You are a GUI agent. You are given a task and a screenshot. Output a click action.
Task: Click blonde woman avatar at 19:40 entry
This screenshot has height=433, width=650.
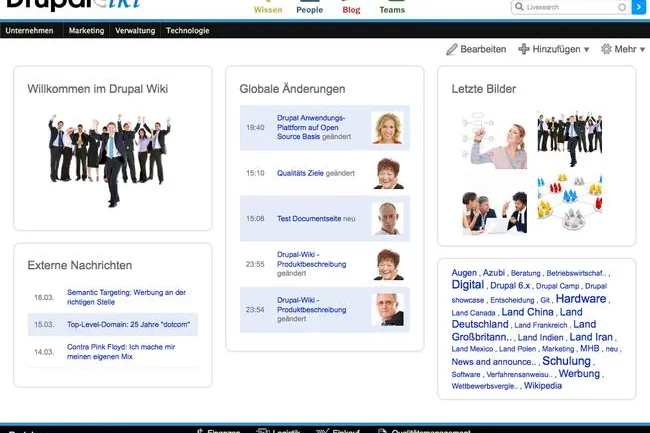(x=387, y=128)
